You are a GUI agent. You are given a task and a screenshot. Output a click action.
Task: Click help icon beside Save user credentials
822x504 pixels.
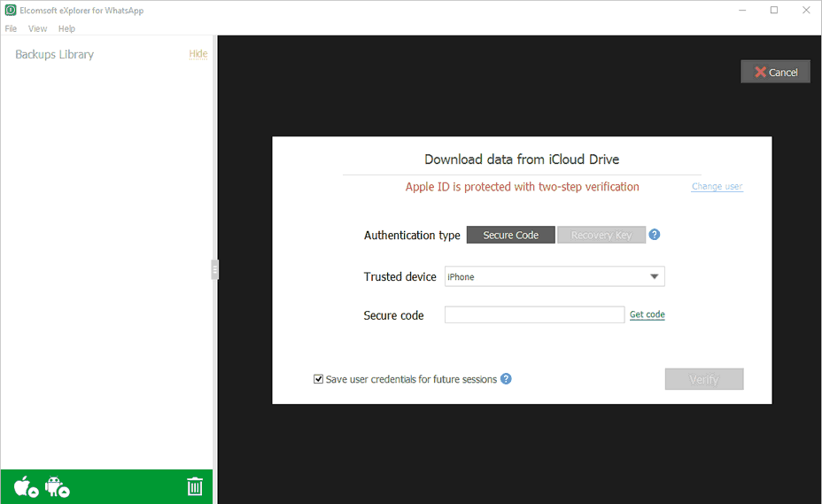tap(506, 378)
